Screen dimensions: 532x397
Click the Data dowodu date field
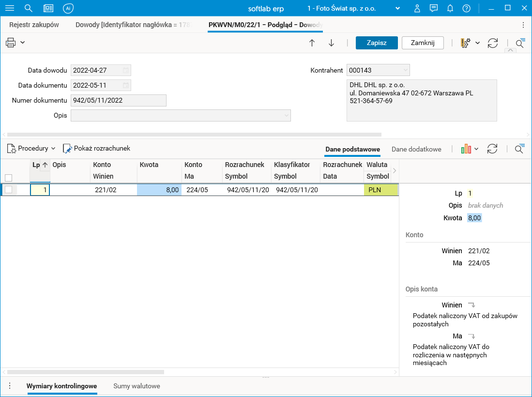101,70
